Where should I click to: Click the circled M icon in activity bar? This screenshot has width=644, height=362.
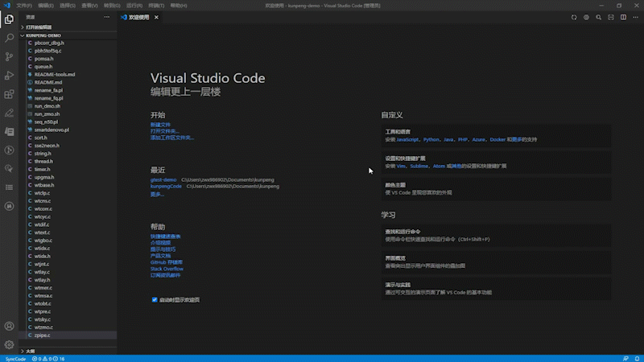(9, 206)
